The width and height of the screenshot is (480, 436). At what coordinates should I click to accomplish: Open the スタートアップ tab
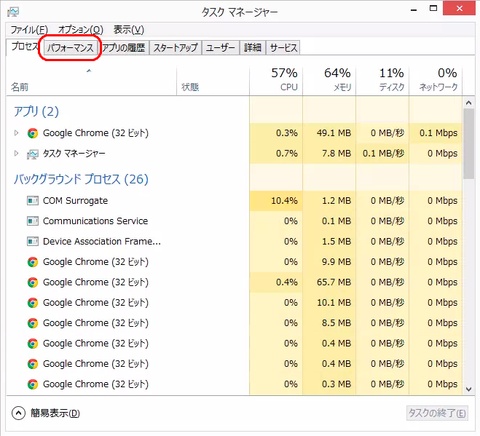(x=176, y=48)
